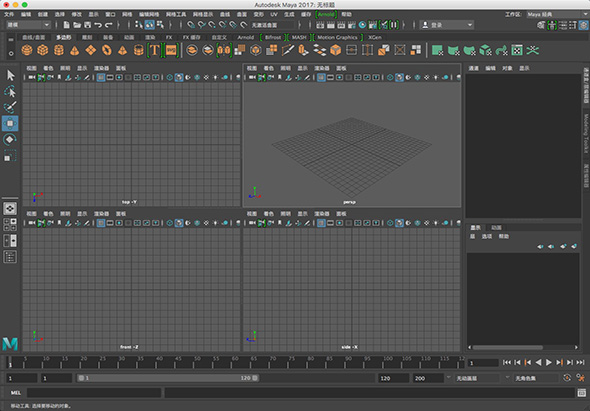The image size is (590, 411).
Task: Create a polygon pipe from the shelf
Action: (138, 50)
